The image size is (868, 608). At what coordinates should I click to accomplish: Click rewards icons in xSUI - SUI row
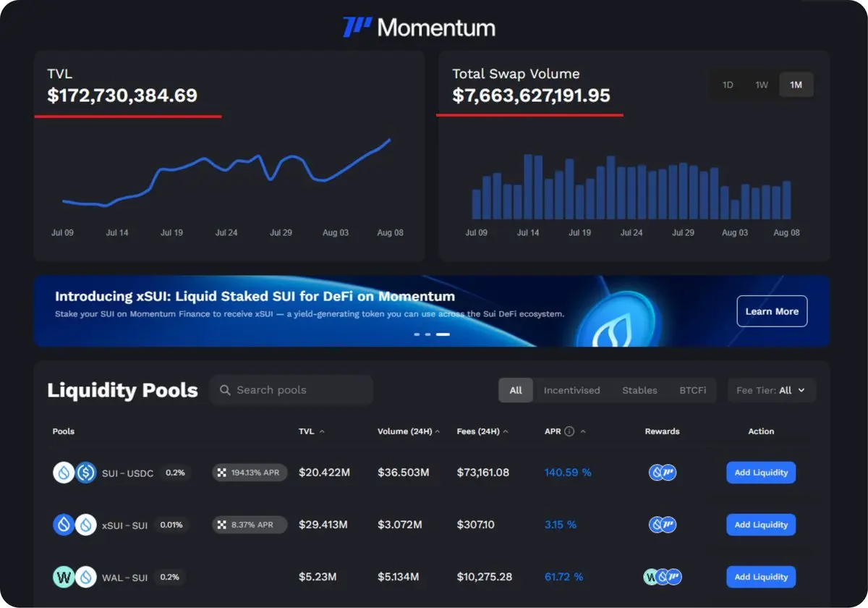tap(662, 525)
